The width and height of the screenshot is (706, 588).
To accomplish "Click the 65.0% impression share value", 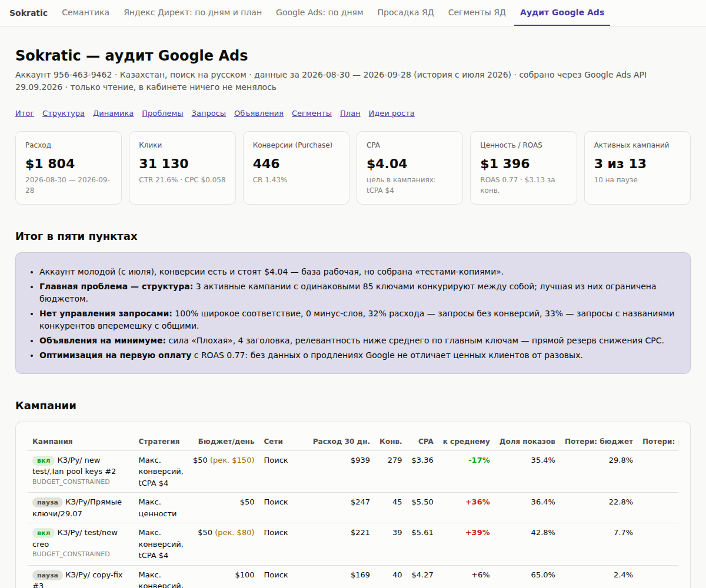I will (543, 574).
